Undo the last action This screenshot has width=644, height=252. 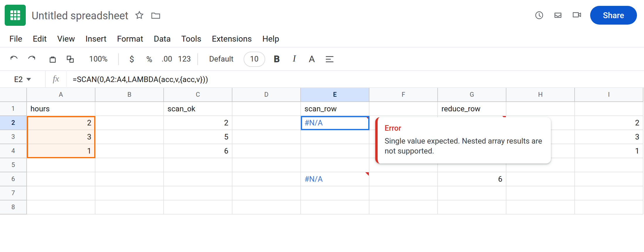click(x=14, y=59)
